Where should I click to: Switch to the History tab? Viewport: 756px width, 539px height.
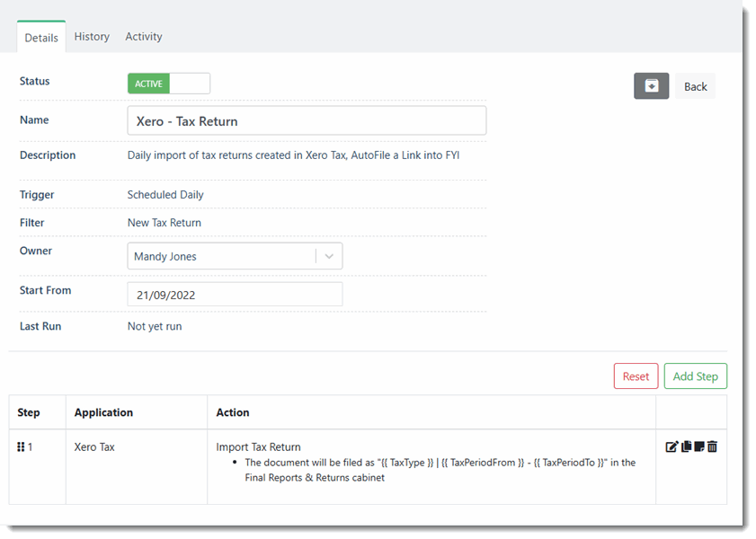(92, 37)
